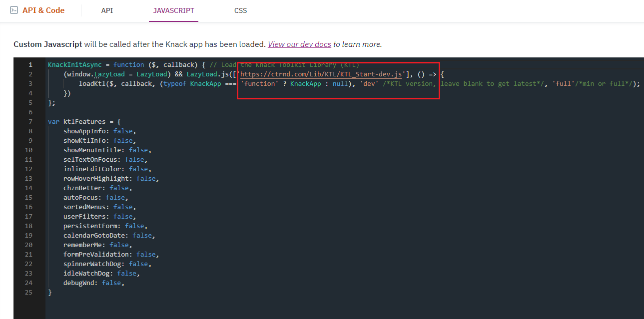Click the closing brace on line 25
Screen dimensions: 644x319
(x=49, y=292)
